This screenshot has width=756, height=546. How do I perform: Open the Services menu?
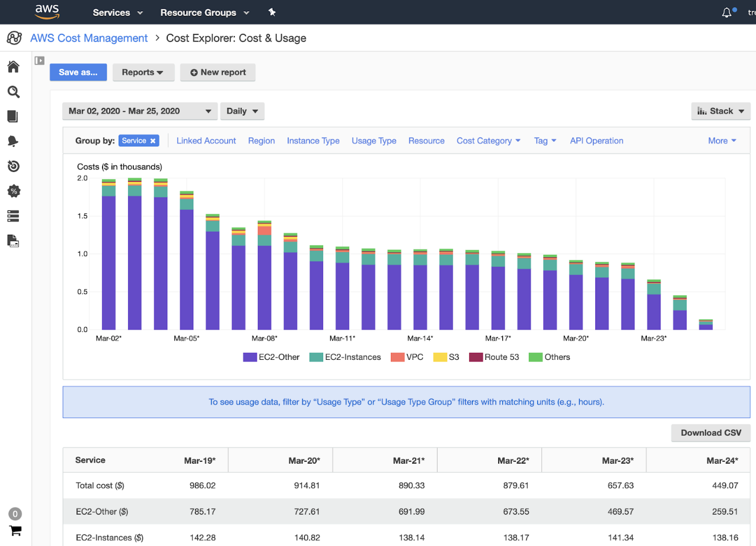pyautogui.click(x=118, y=12)
